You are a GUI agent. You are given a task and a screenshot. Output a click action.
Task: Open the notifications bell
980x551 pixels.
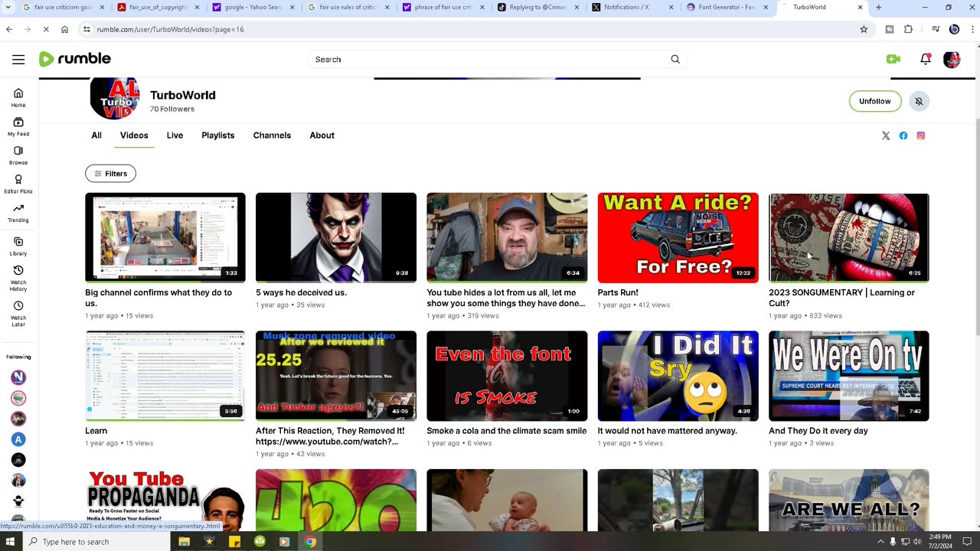pos(926,59)
